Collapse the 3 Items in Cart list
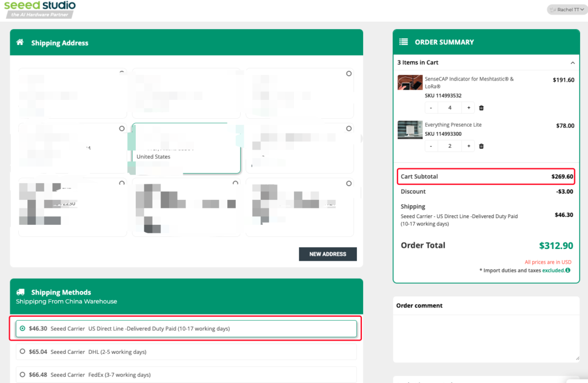Viewport: 588px width, 383px height. pyautogui.click(x=573, y=63)
